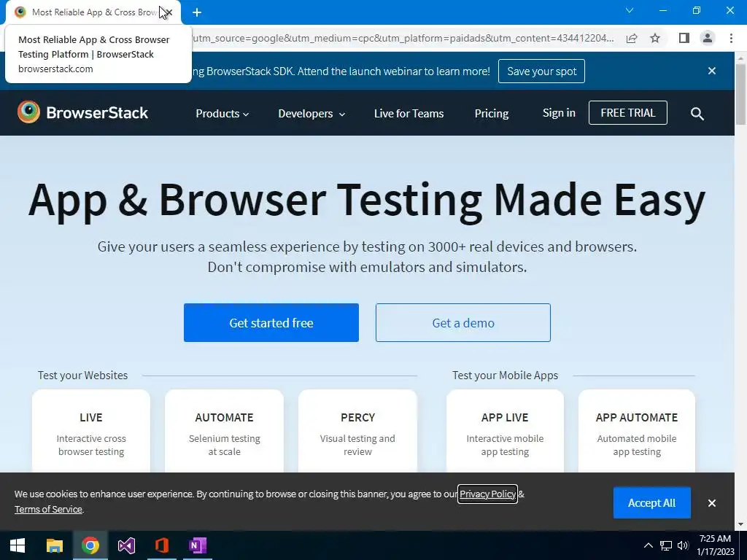Click 'Test your Websites' heading text
This screenshot has width=747, height=560.
click(x=83, y=376)
